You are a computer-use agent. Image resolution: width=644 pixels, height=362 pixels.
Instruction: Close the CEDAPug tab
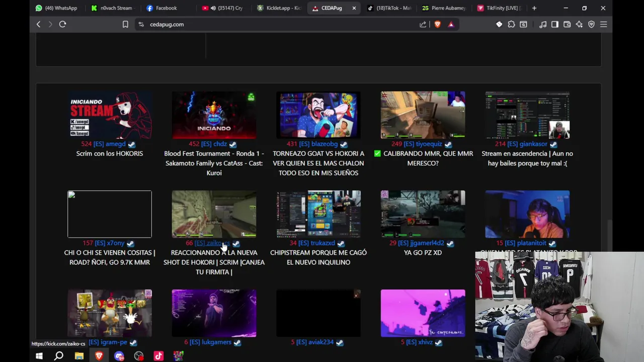tap(354, 8)
